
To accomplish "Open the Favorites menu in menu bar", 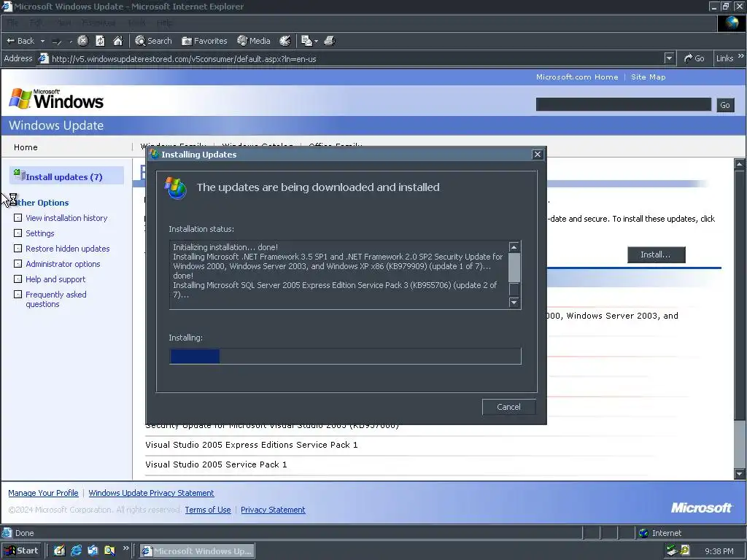I will click(98, 23).
